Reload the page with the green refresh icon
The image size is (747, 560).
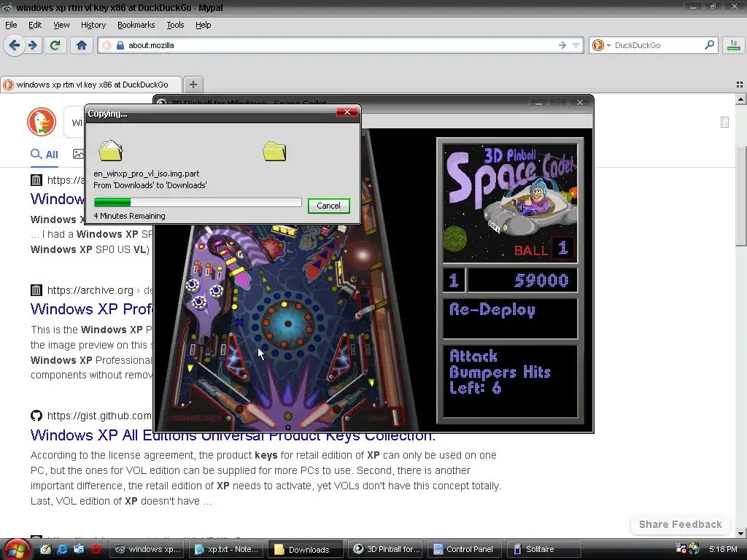pos(55,45)
